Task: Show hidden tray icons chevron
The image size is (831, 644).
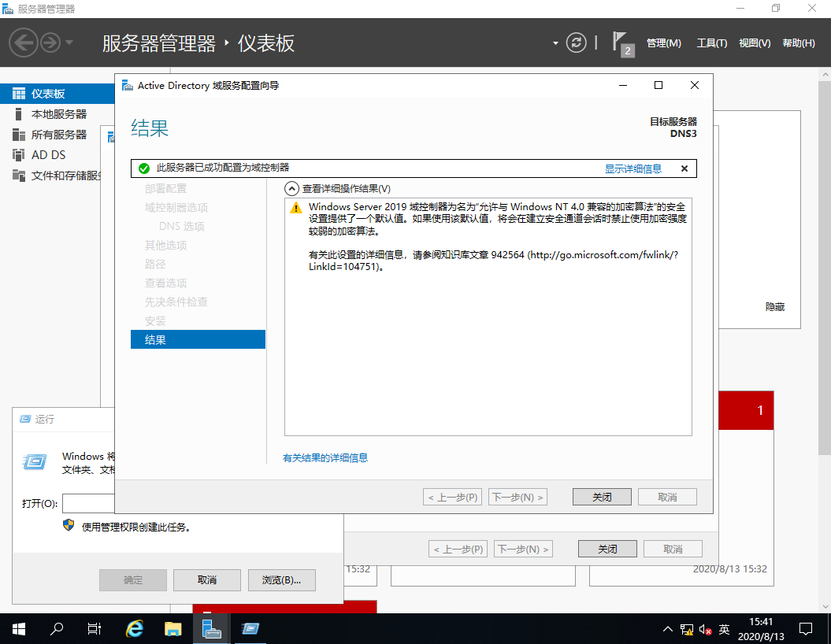Action: point(668,628)
